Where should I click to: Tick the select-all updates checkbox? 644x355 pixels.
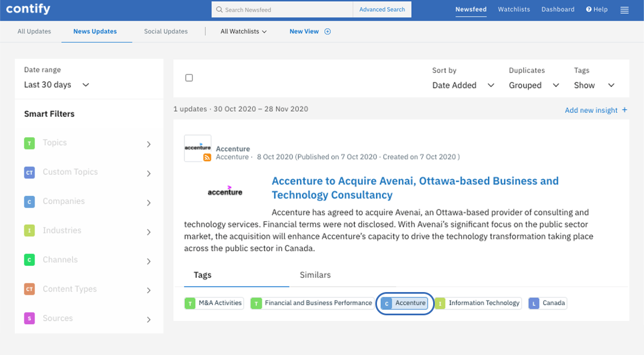(x=189, y=78)
